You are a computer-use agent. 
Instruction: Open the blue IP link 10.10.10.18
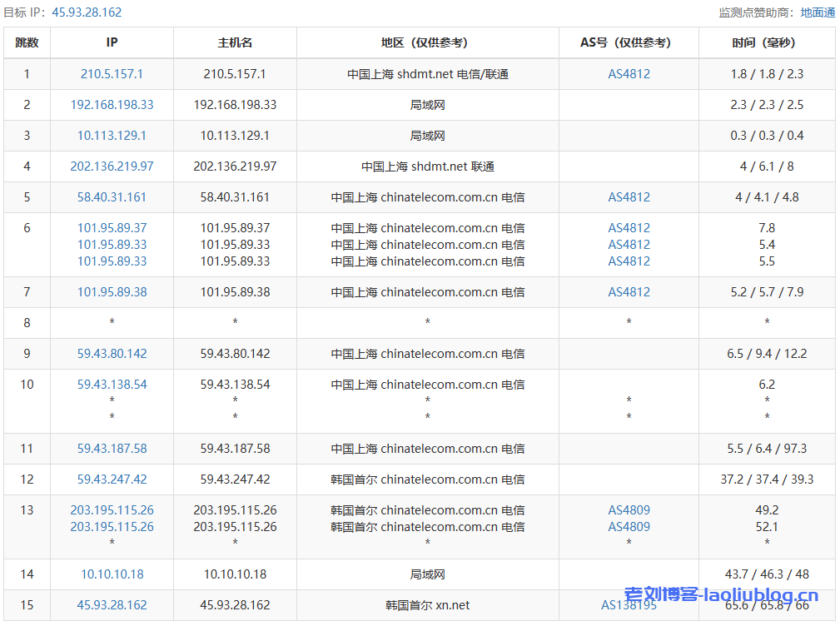(112, 574)
